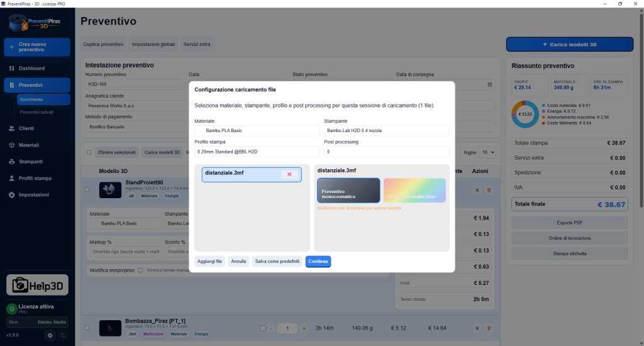Click plus icon on Crea nuovo preventivo
This screenshot has height=346, width=644.
11,47
